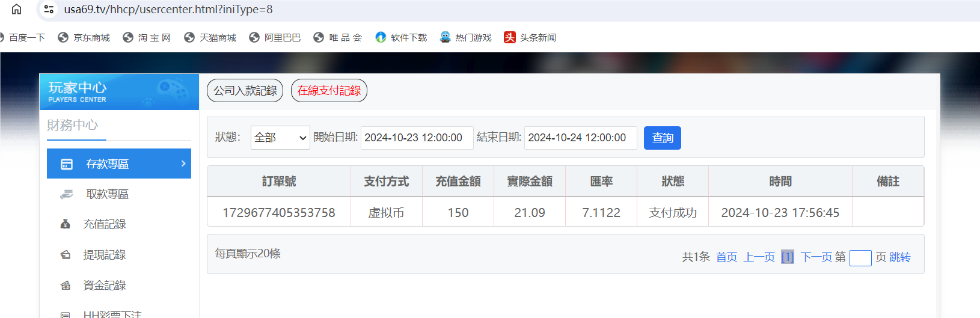
Task: Click the 2024-10-23 17:56:45 time cell
Action: (x=780, y=213)
